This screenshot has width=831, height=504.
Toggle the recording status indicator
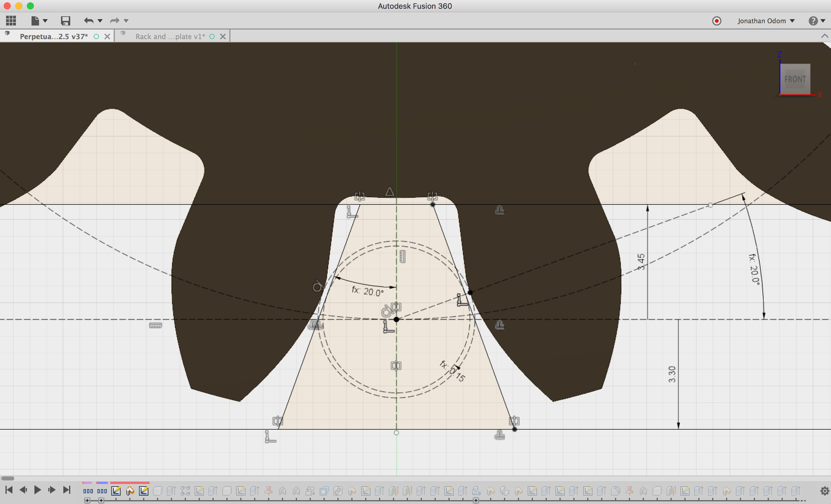[x=716, y=21]
